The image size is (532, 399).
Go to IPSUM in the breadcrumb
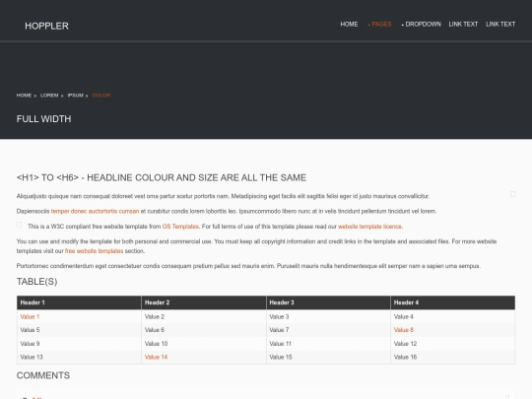[75, 96]
